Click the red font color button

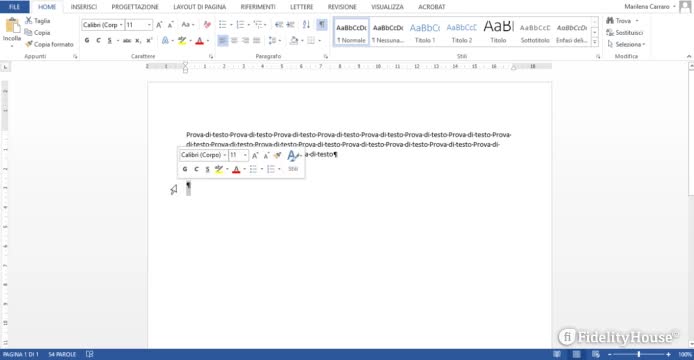(199, 41)
